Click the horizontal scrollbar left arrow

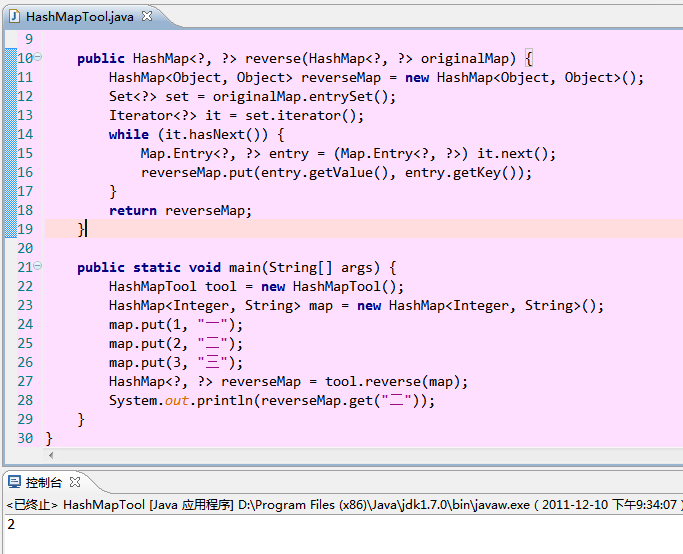(x=51, y=456)
